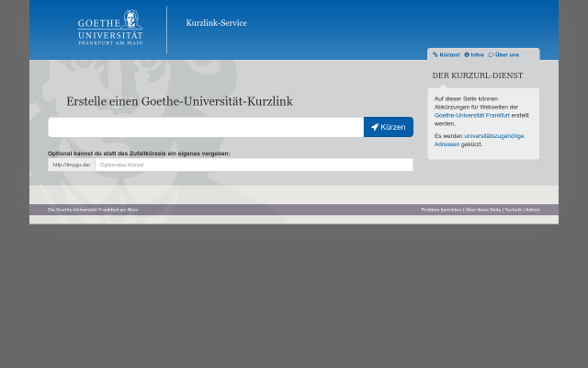The width and height of the screenshot is (588, 368).
Task: Click the rocket icon on Kürzen button
Action: (375, 127)
